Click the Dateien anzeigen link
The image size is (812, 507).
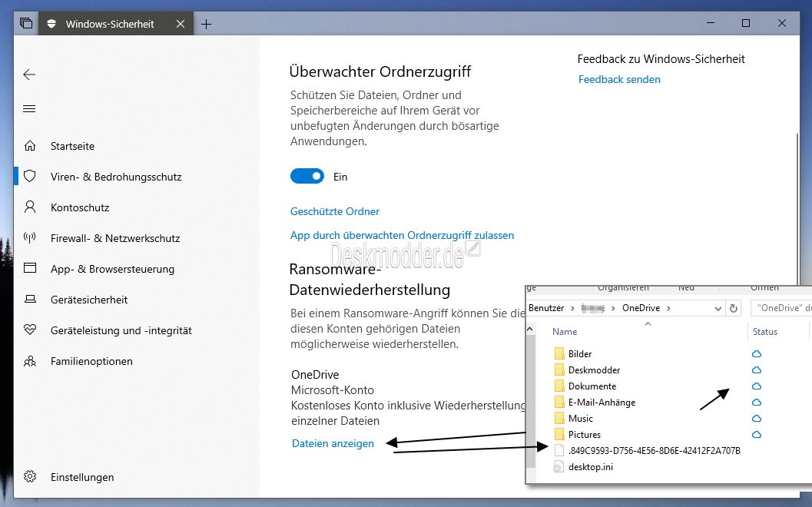[333, 443]
